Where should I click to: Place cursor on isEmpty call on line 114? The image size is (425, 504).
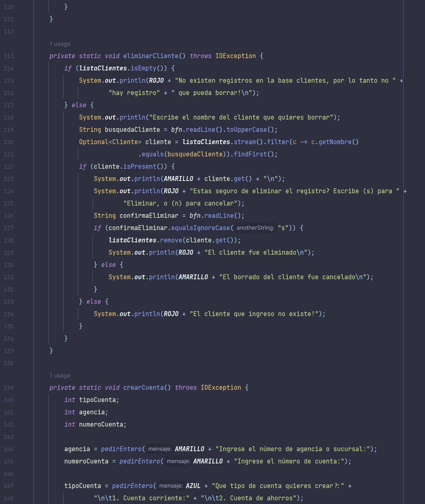(143, 68)
